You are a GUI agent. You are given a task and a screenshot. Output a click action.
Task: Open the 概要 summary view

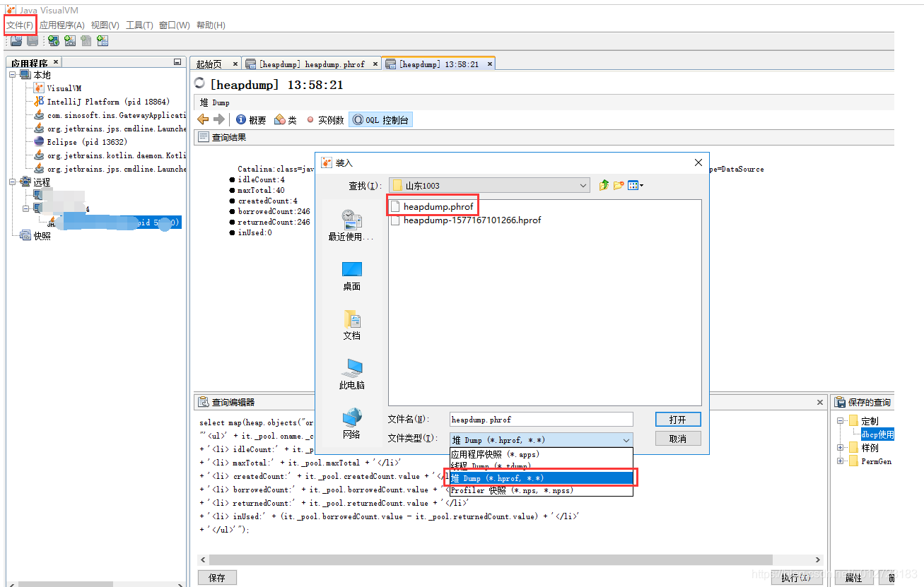pos(251,120)
